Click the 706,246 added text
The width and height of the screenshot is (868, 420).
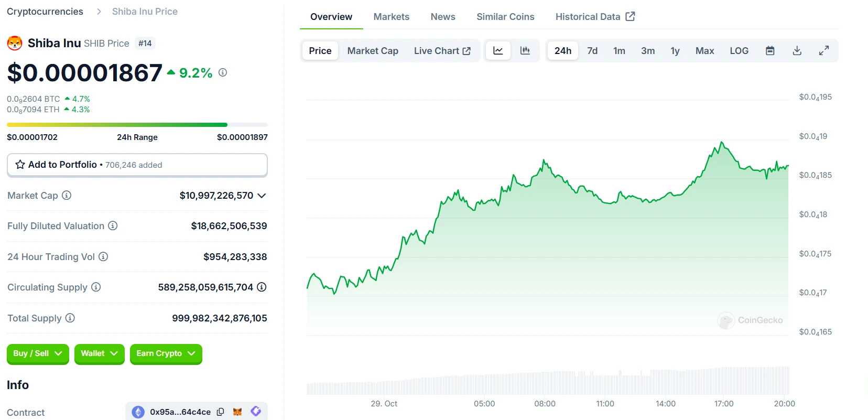pos(134,165)
